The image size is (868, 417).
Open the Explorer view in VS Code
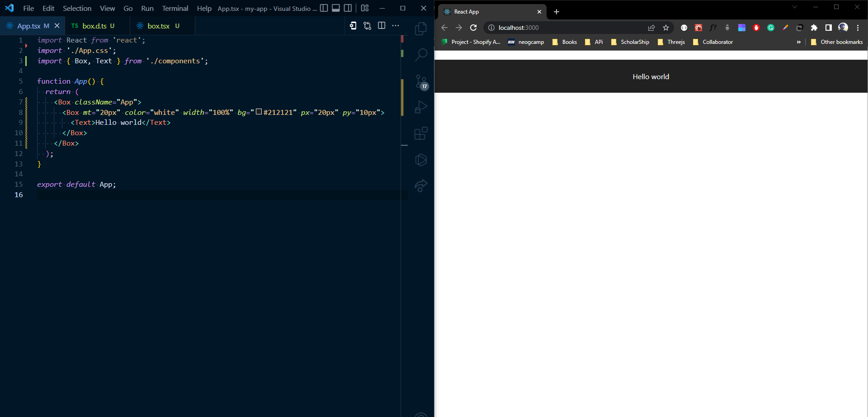[421, 28]
